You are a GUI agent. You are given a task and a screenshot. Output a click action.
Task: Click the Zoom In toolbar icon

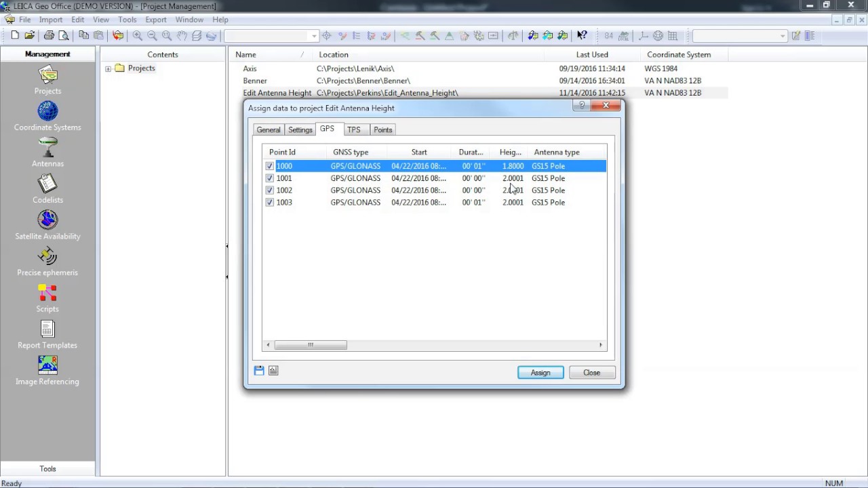(x=138, y=36)
